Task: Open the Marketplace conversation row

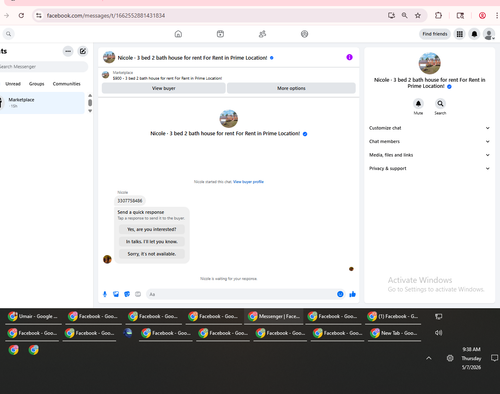Action: 42,103
